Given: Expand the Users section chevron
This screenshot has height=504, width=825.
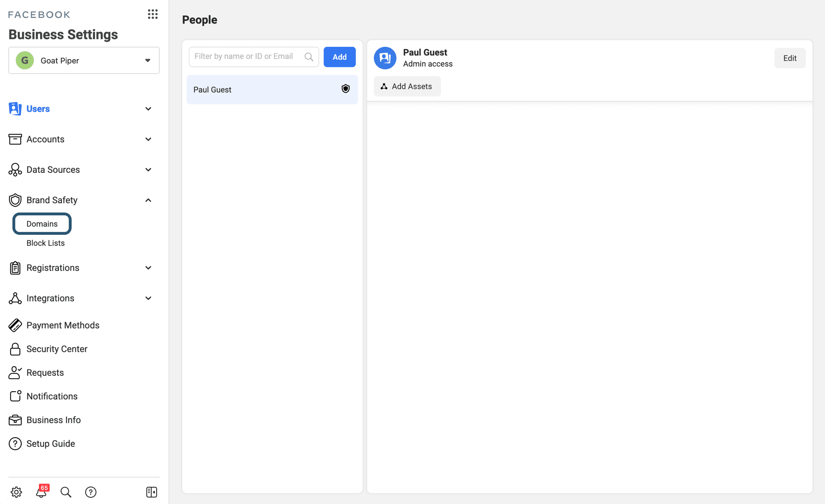Looking at the screenshot, I should (148, 109).
